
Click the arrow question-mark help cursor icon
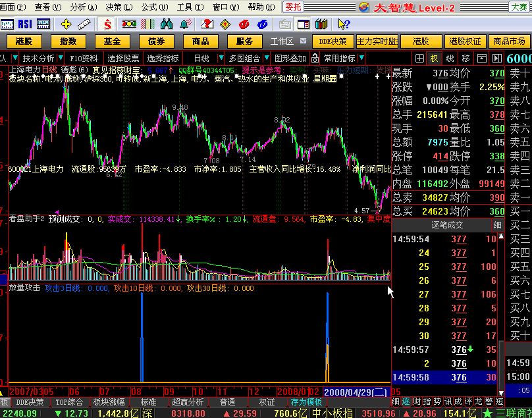tap(343, 24)
